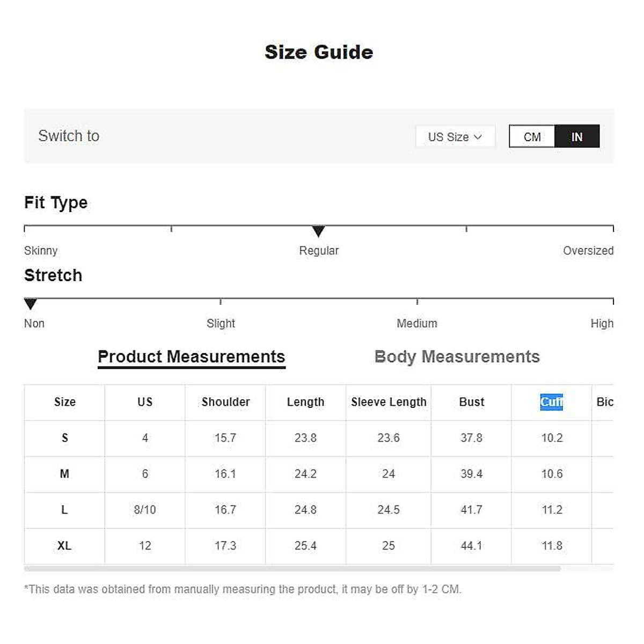Select the size L row label

click(x=64, y=510)
